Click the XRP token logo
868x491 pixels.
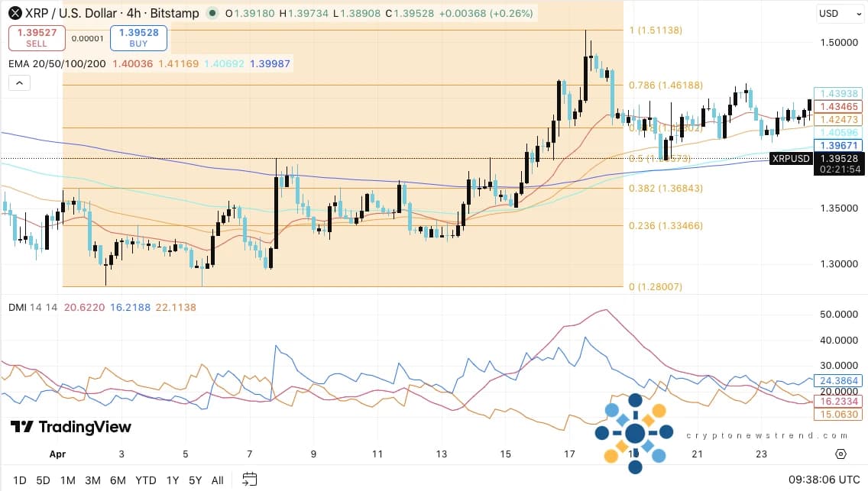15,13
